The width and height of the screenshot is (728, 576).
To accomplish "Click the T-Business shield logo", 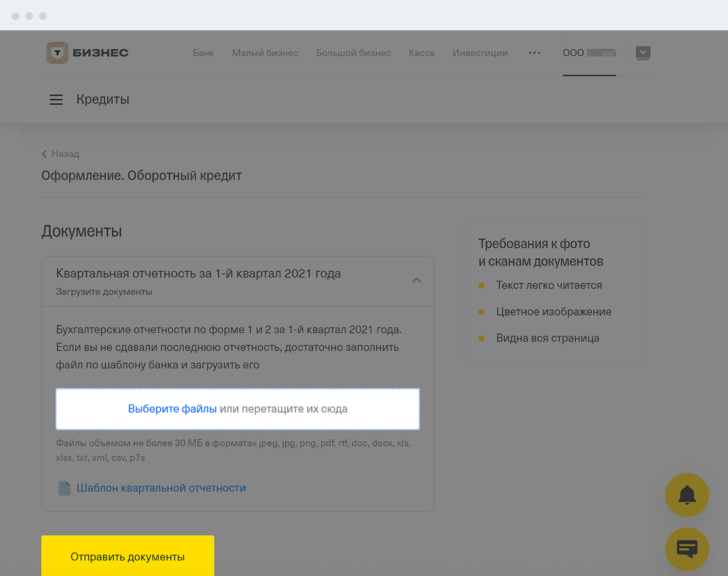I will [x=57, y=53].
